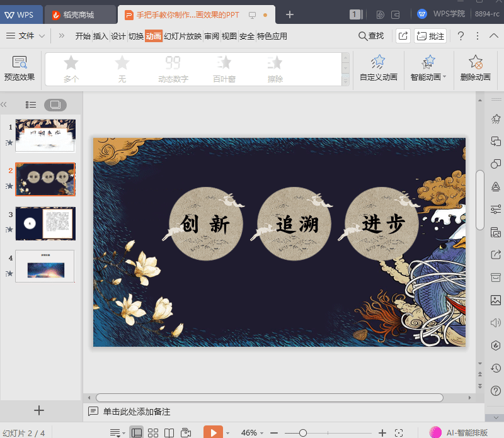504x438 pixels.
Task: Open history clock icon in sidebar
Action: (x=496, y=368)
